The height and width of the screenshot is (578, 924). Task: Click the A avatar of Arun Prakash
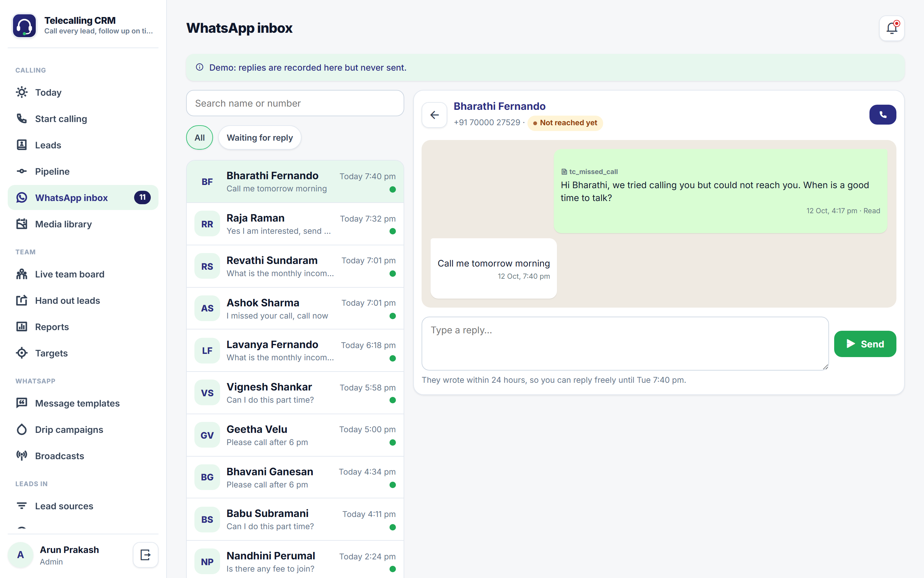click(x=21, y=555)
